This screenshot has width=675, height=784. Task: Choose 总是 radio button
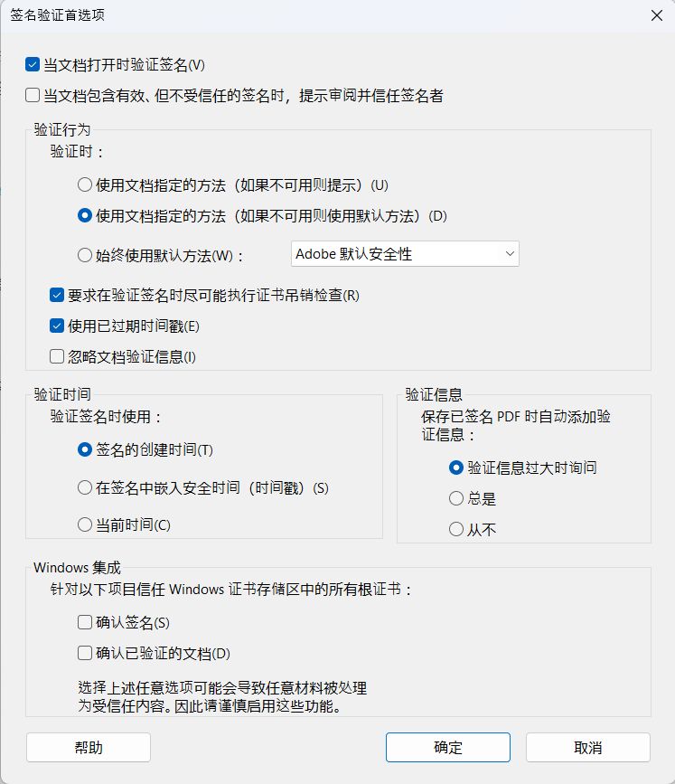pos(456,499)
